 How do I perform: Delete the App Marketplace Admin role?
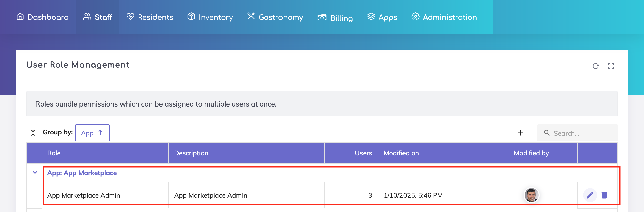604,195
